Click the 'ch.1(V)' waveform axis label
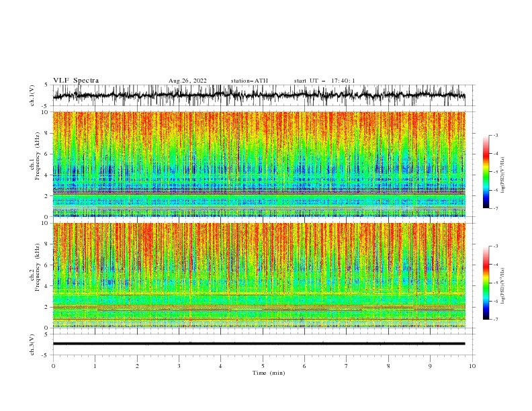The image size is (532, 411). tap(32, 95)
